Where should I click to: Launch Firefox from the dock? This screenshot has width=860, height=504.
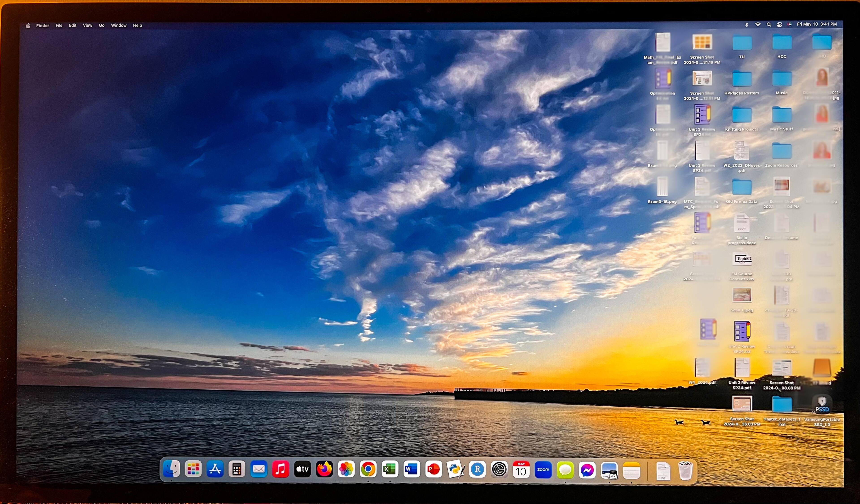[x=324, y=469]
